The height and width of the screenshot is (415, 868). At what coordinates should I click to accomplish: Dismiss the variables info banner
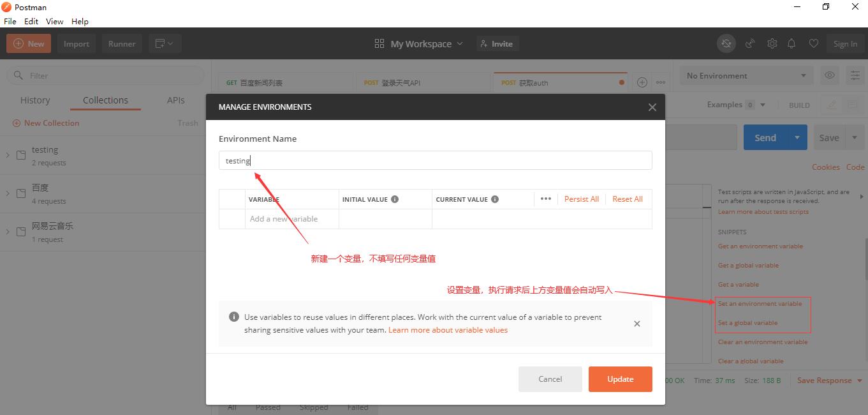coord(636,324)
